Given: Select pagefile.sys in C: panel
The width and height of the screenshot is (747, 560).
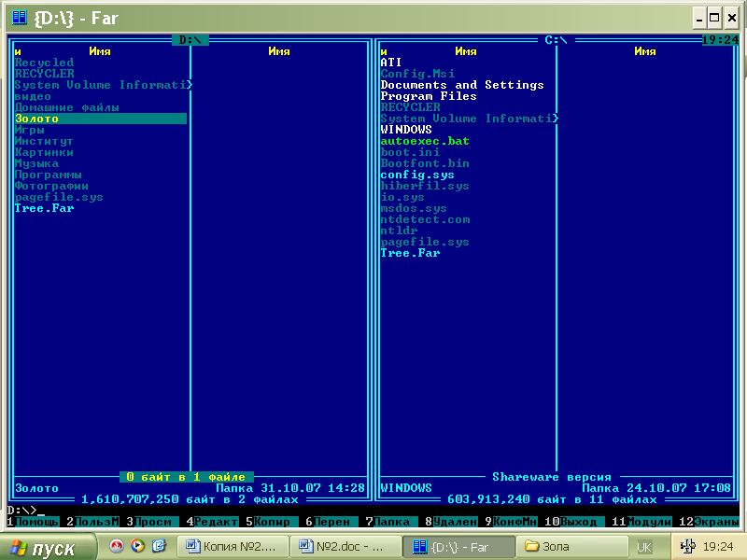Looking at the screenshot, I should pyautogui.click(x=425, y=242).
